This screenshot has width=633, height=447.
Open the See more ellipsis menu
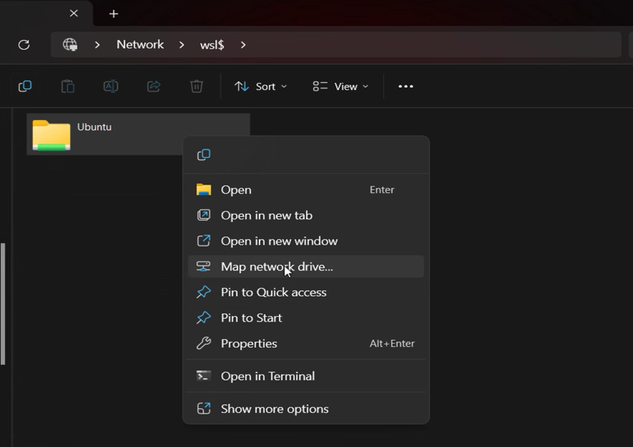point(405,87)
